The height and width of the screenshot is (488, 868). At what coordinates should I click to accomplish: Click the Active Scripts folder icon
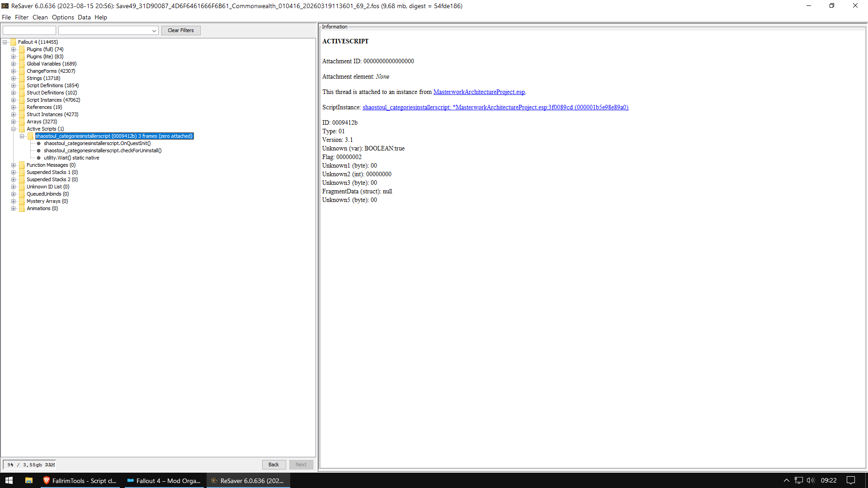click(22, 129)
